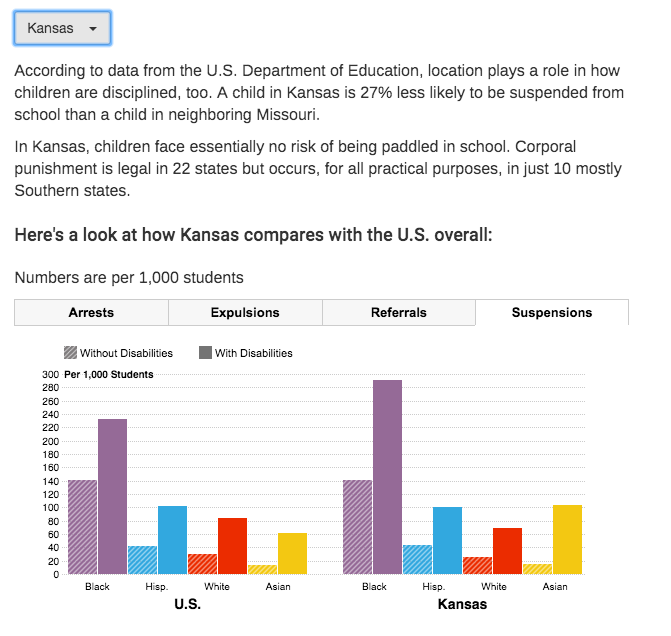The height and width of the screenshot is (636, 671).
Task: Select U.S. Hispanic without disabilities striped bar
Action: 142,560
